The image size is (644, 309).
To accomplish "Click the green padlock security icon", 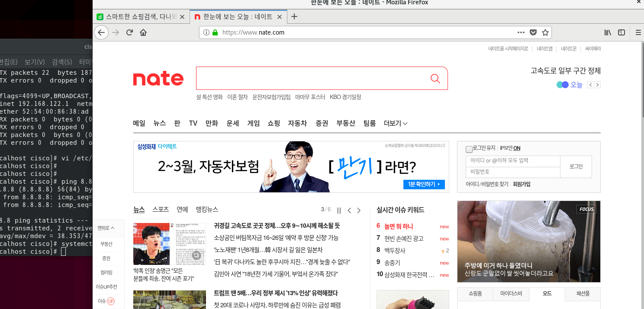I will [215, 32].
